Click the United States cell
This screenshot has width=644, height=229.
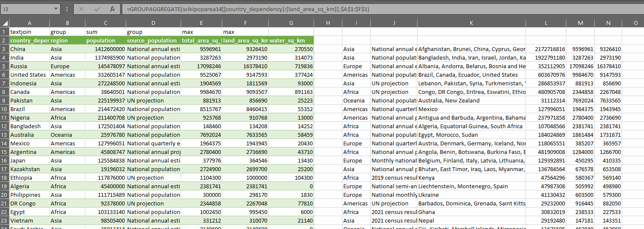[29, 75]
